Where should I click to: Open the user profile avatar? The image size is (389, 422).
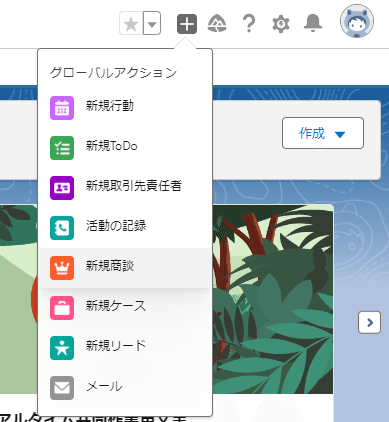pyautogui.click(x=357, y=21)
